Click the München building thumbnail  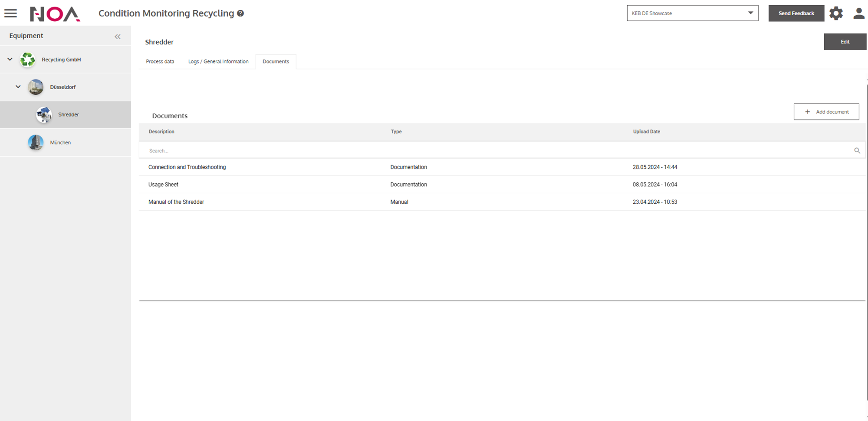[36, 143]
